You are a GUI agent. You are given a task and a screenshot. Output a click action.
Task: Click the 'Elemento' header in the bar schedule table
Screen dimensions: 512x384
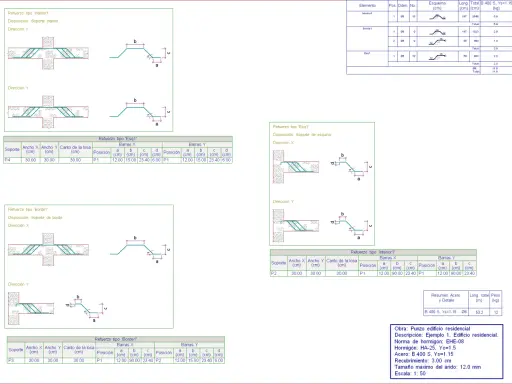point(367,6)
